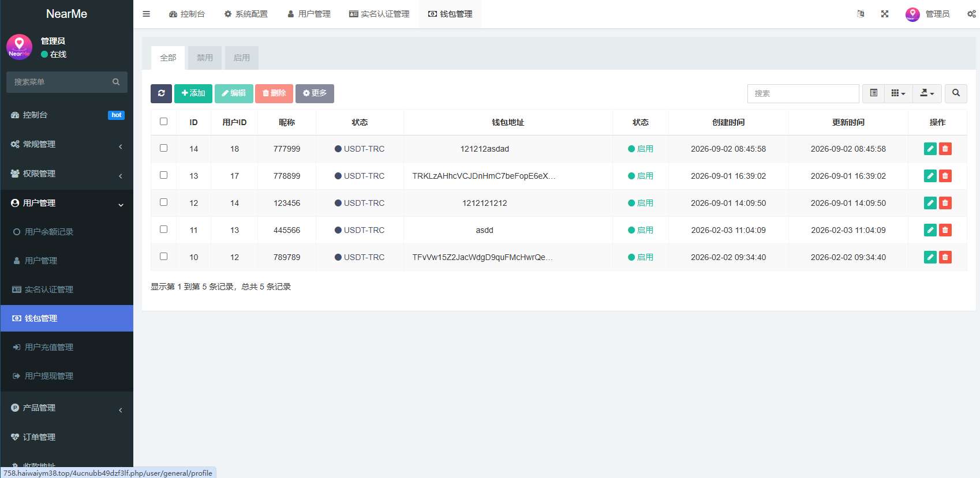The width and height of the screenshot is (980, 478).
Task: Open the export data dropdown
Action: click(927, 93)
